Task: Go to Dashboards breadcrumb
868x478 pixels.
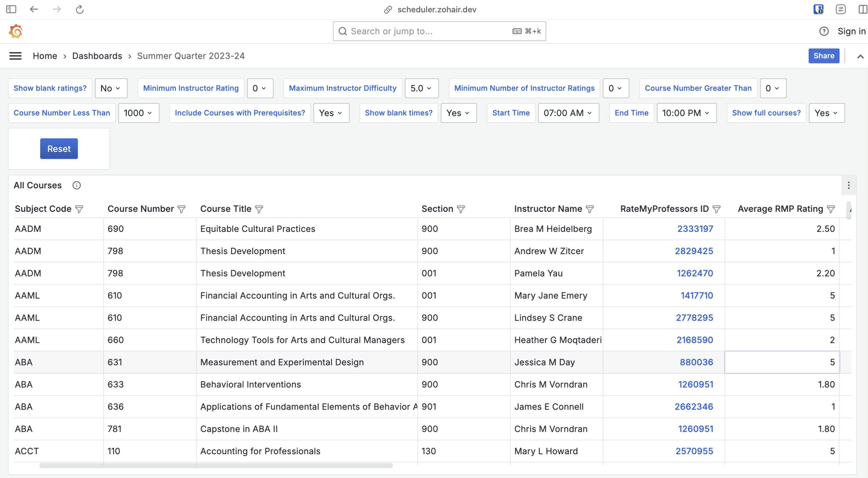Action: point(97,56)
